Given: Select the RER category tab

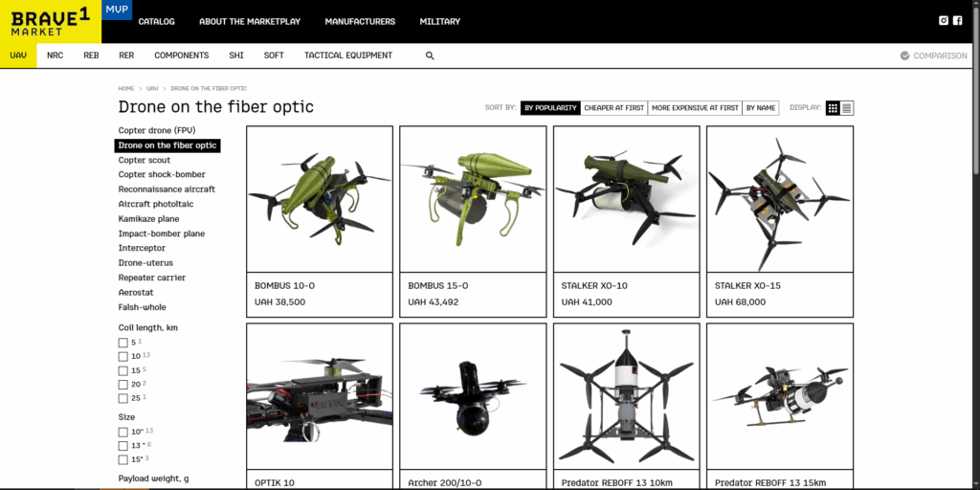Looking at the screenshot, I should click(x=126, y=56).
